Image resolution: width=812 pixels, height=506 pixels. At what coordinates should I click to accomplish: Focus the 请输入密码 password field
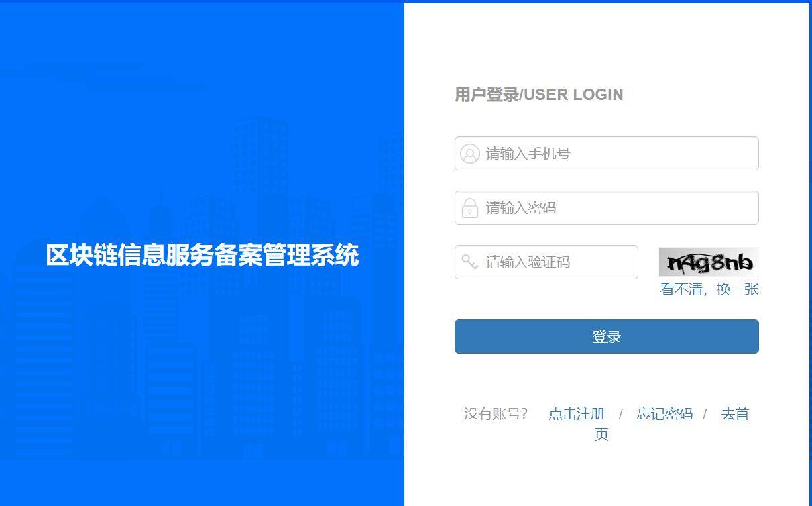pos(606,207)
